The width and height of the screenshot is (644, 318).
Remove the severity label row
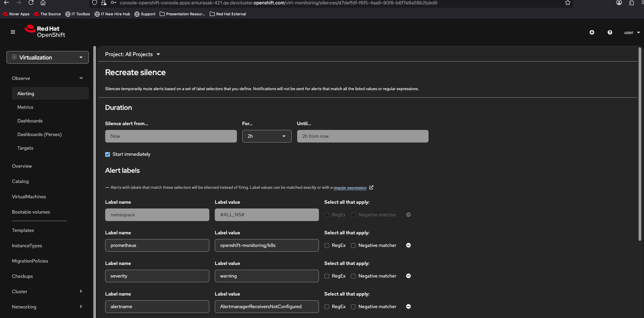(408, 276)
